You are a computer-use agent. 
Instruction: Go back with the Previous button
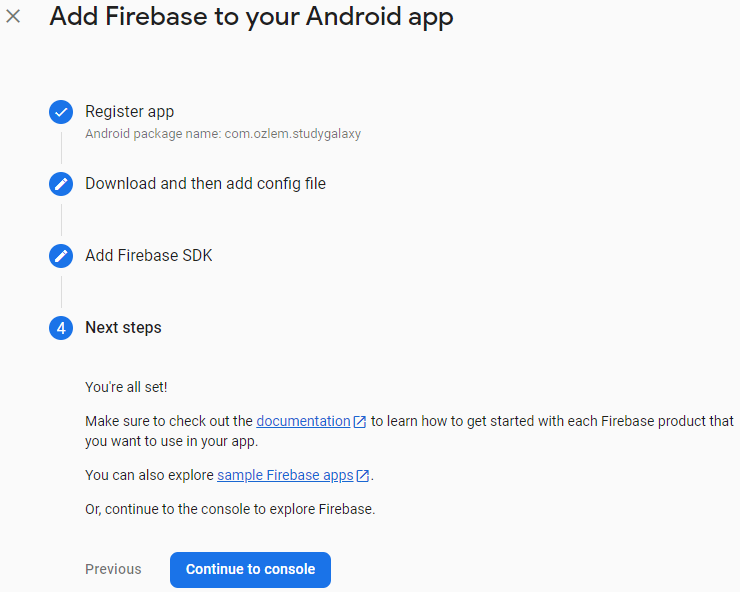tap(113, 569)
